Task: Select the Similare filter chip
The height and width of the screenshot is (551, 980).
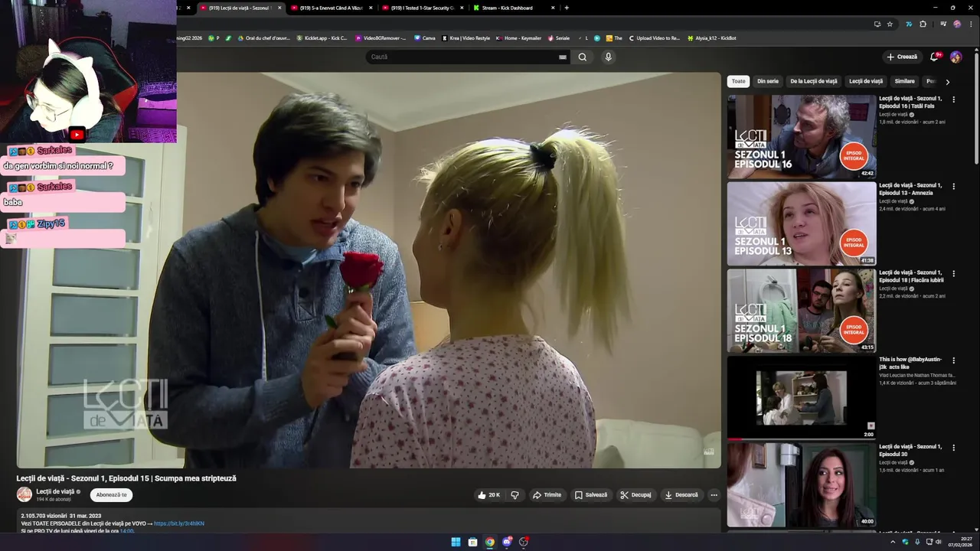Action: click(x=904, y=81)
